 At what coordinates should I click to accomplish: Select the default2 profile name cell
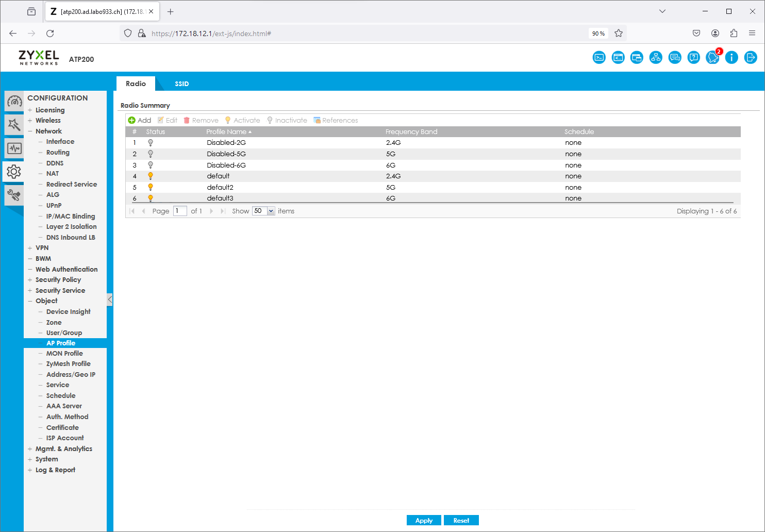tap(220, 187)
